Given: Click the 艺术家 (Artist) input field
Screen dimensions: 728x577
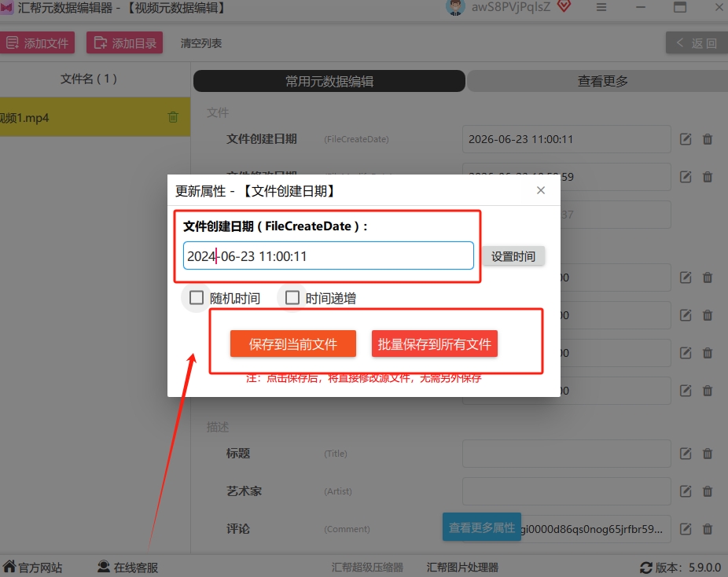Looking at the screenshot, I should click(x=566, y=491).
